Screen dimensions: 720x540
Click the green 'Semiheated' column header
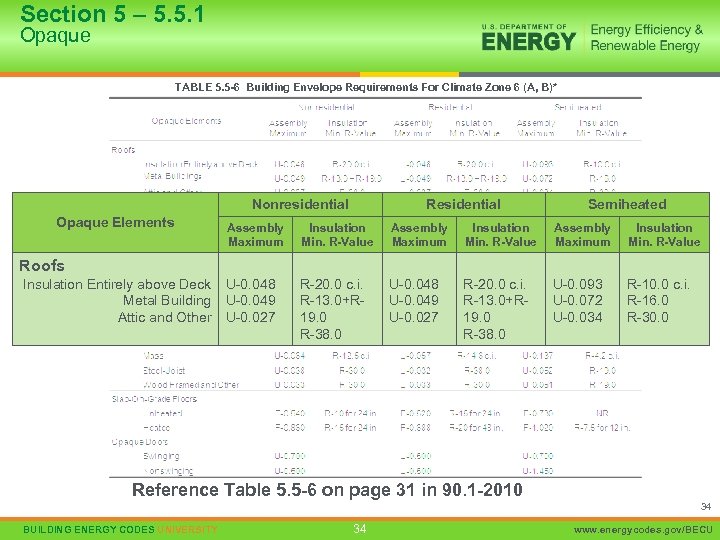pos(627,204)
